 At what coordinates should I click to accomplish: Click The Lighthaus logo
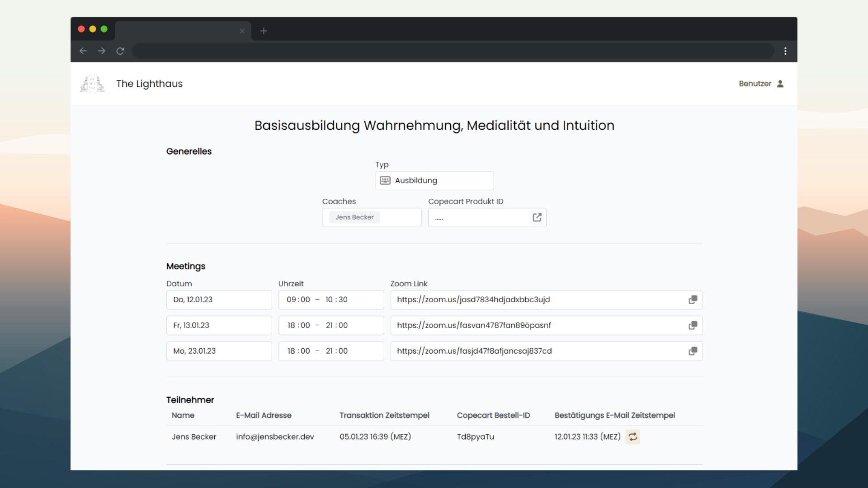(91, 84)
